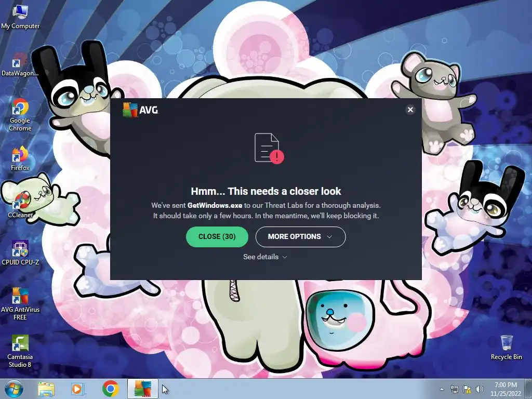
Task: Click the Windows Start button
Action: click(x=14, y=389)
